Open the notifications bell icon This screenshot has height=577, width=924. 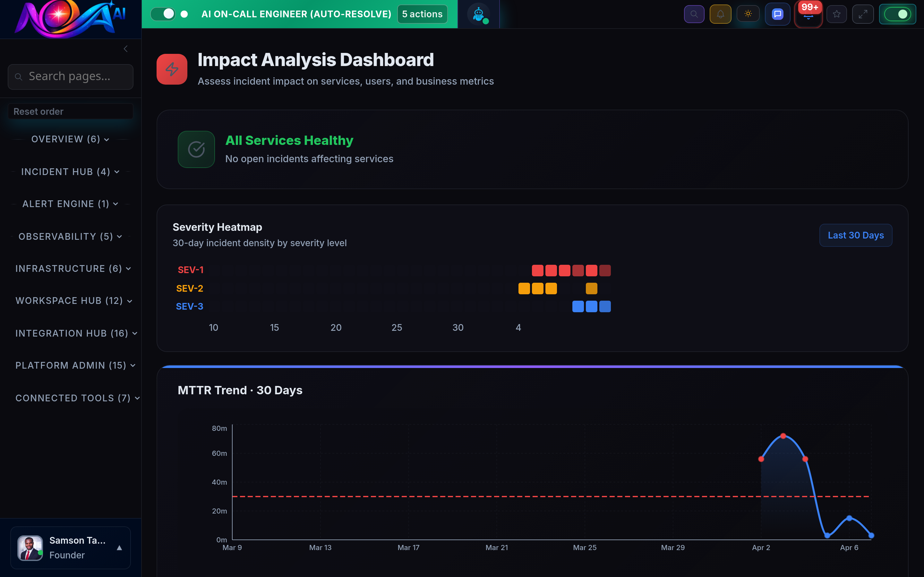721,14
